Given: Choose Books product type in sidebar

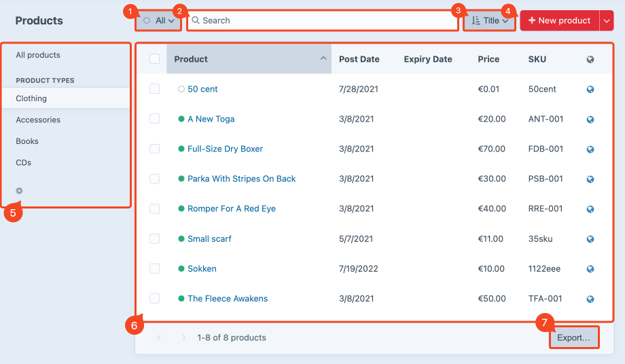Looking at the screenshot, I should coord(27,141).
